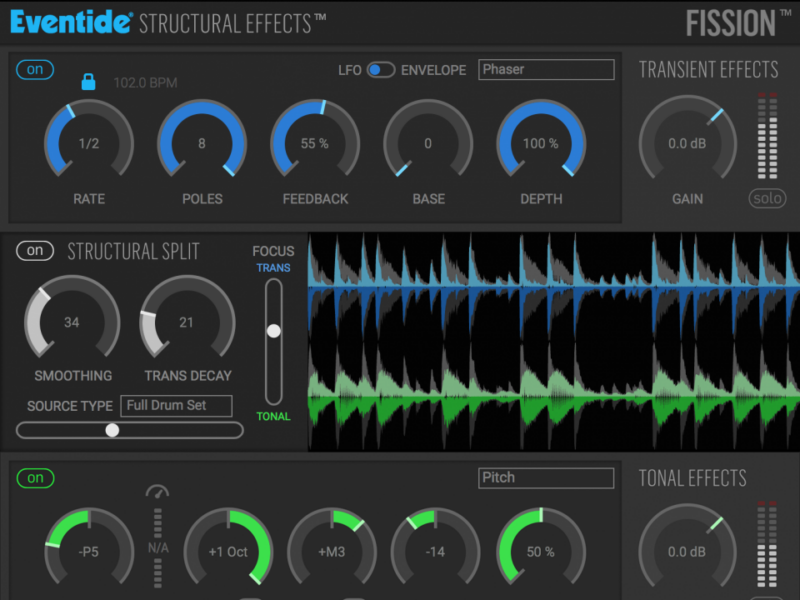Click the Smoothing knob showing 34
Viewport: 800px width, 600px height.
point(71,323)
